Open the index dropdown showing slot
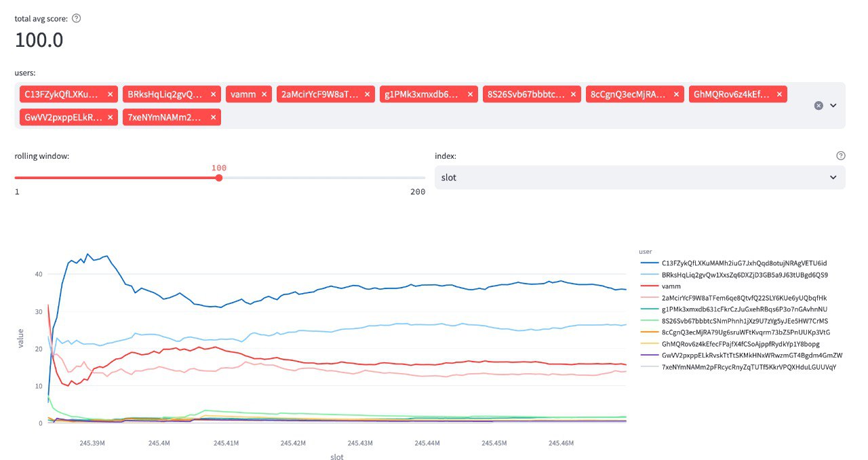This screenshot has width=868, height=460. coord(639,177)
